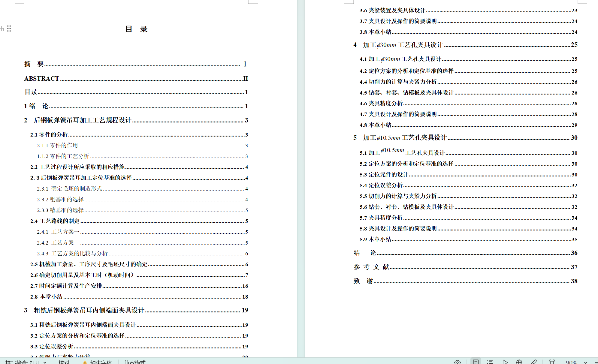Switch to outline view icon
The width and height of the screenshot is (598, 364).
point(490,362)
